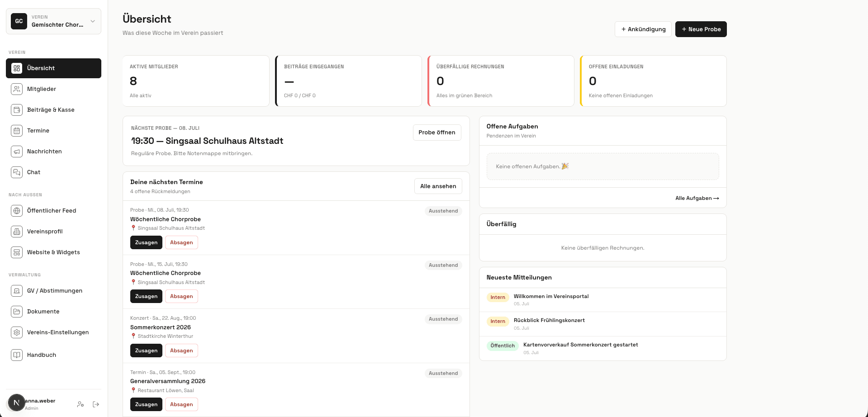Expand the Gemischter Chor club switcher
868x417 pixels.
(53, 21)
